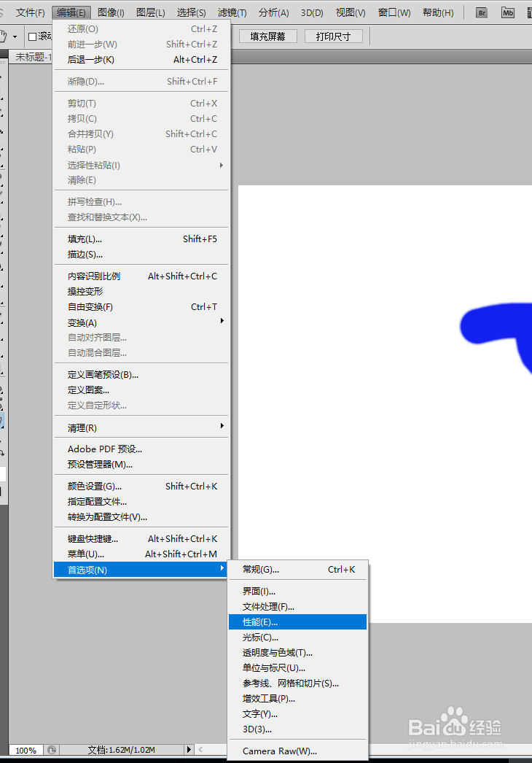
Task: Open 增效工具(P)... preferences
Action: 297,699
